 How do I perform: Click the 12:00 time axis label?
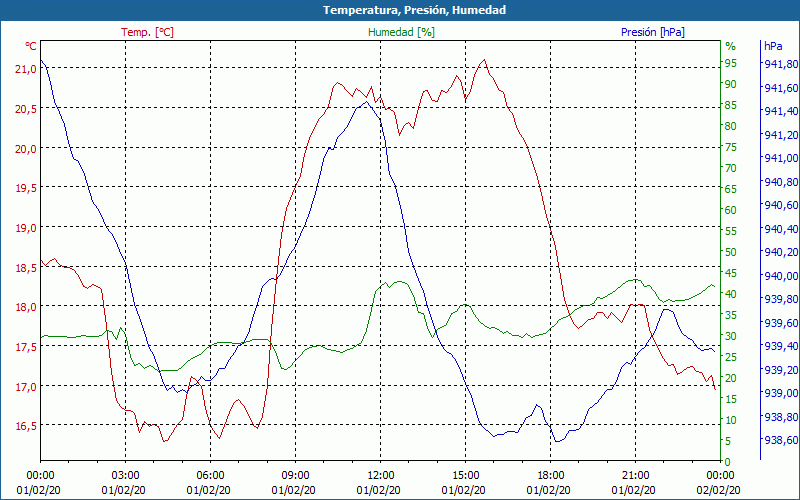coord(380,477)
